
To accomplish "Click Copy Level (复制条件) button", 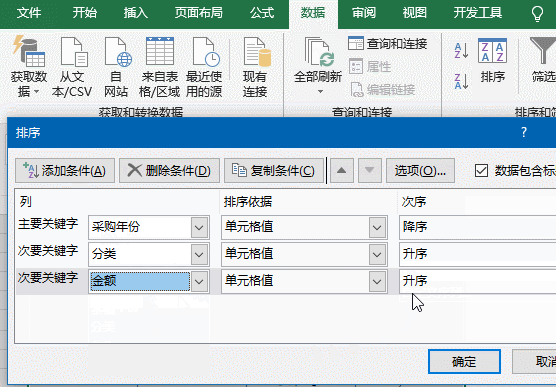I will tap(274, 171).
